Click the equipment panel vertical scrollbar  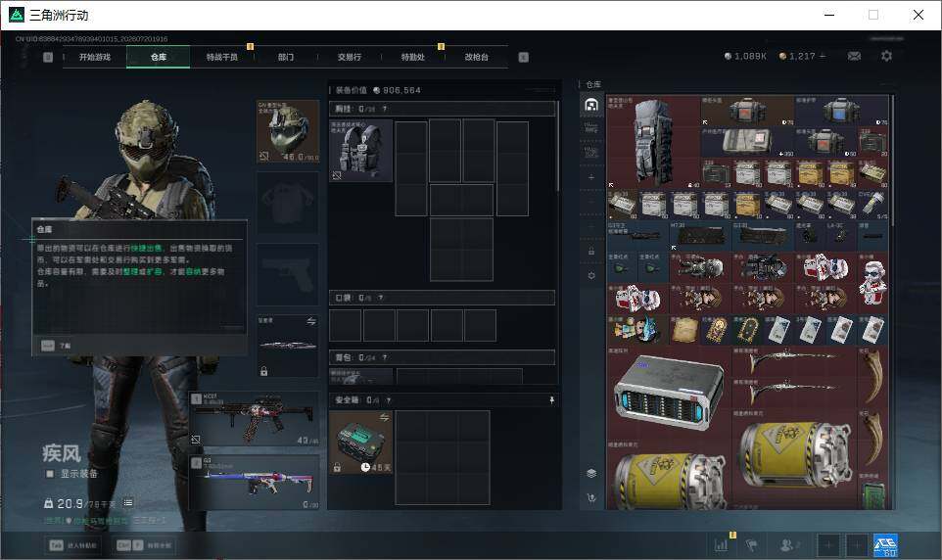tap(558, 146)
